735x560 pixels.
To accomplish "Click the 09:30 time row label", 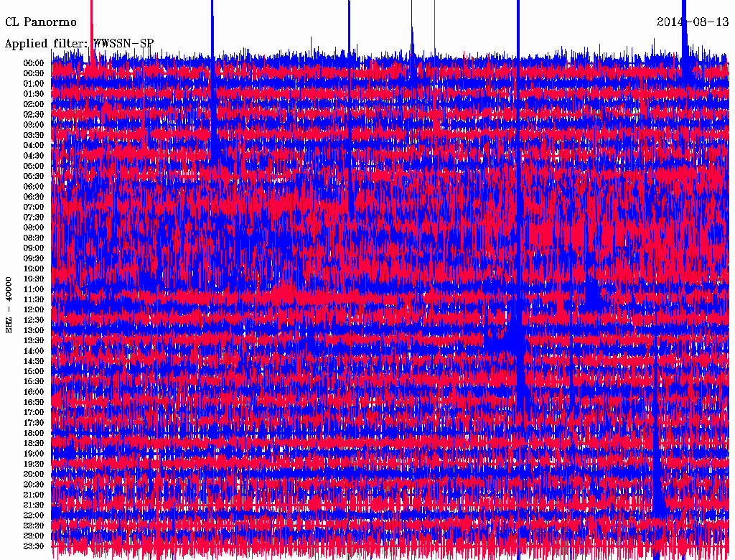I will (x=34, y=259).
